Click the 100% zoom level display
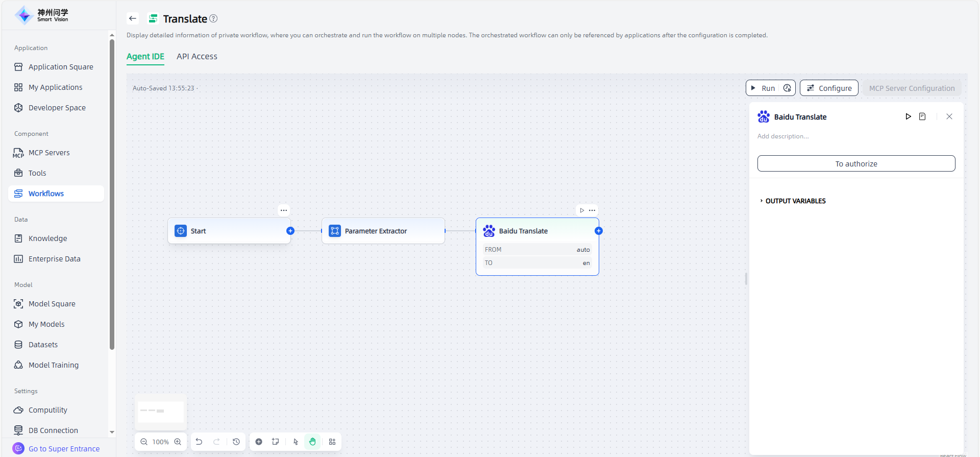This screenshot has height=457, width=980. (160, 442)
